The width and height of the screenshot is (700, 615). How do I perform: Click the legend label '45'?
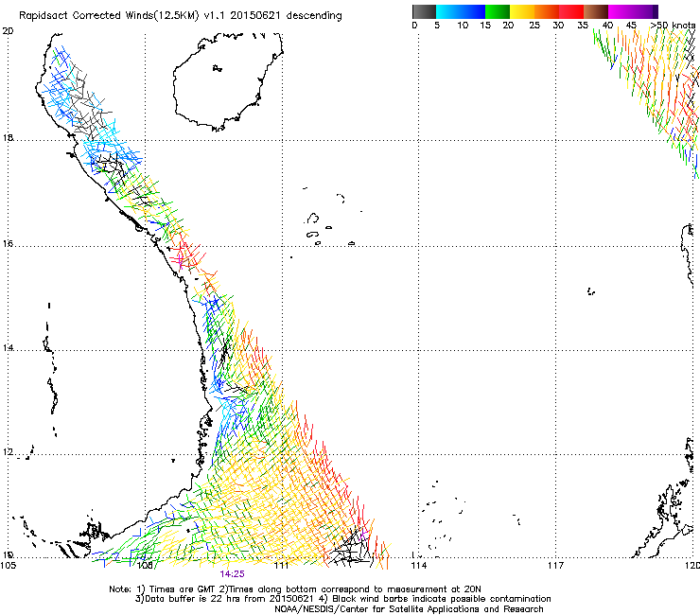pyautogui.click(x=631, y=26)
